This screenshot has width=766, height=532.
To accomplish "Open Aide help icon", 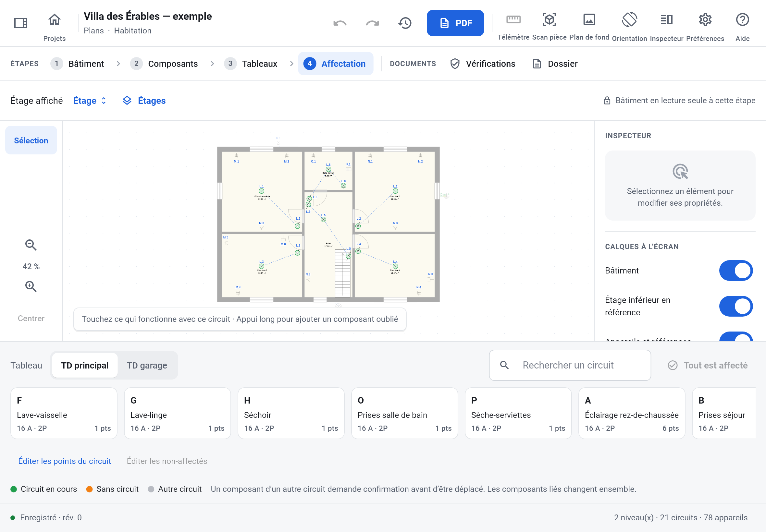I will coord(742,27).
